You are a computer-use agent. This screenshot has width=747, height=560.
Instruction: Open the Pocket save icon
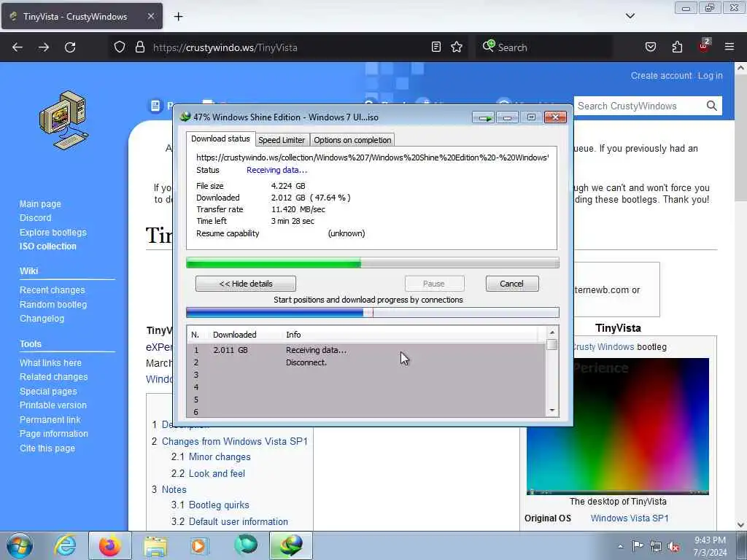point(650,47)
